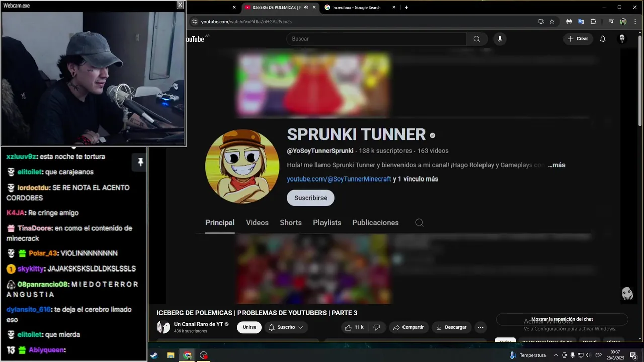Click chat username Abiyqueen
644x362 pixels.
point(47,350)
